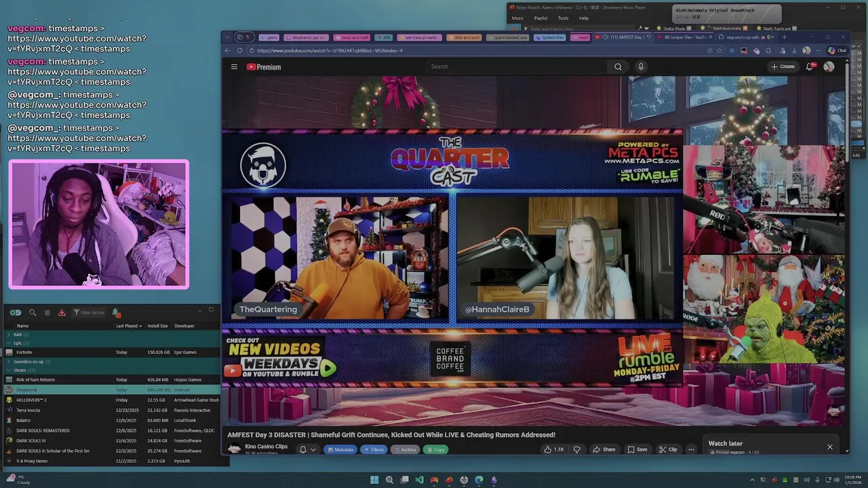This screenshot has height=488, width=868.
Task: Open the YouTube hamburger guide menu
Action: (x=234, y=66)
